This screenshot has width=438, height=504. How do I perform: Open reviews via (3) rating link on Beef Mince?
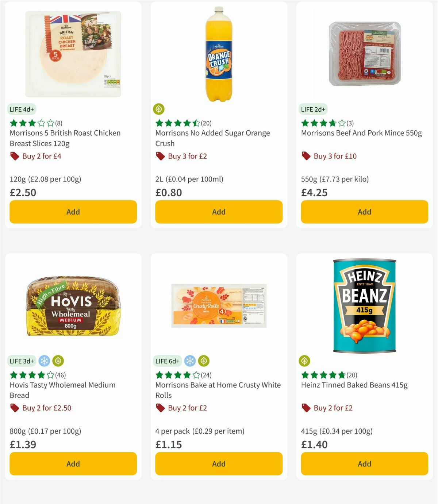[x=350, y=123]
